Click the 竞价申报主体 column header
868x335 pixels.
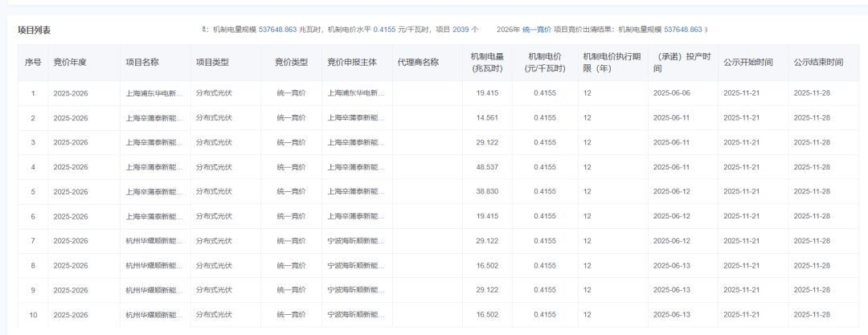pos(352,63)
